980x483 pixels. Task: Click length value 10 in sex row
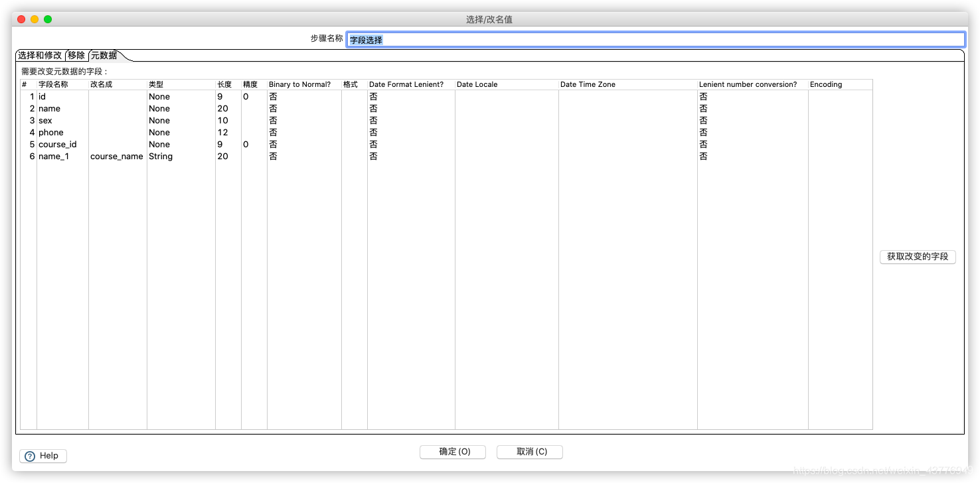pyautogui.click(x=228, y=120)
